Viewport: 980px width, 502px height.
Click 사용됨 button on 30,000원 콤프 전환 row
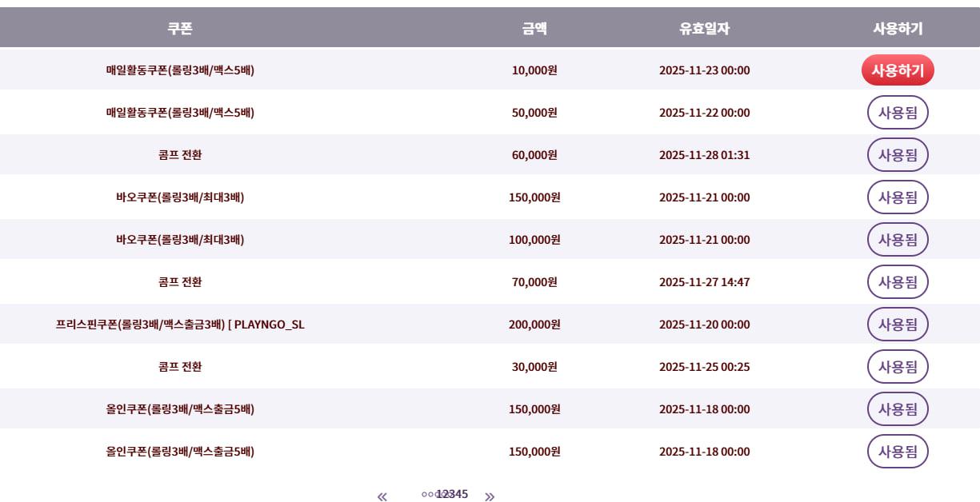pyautogui.click(x=898, y=367)
